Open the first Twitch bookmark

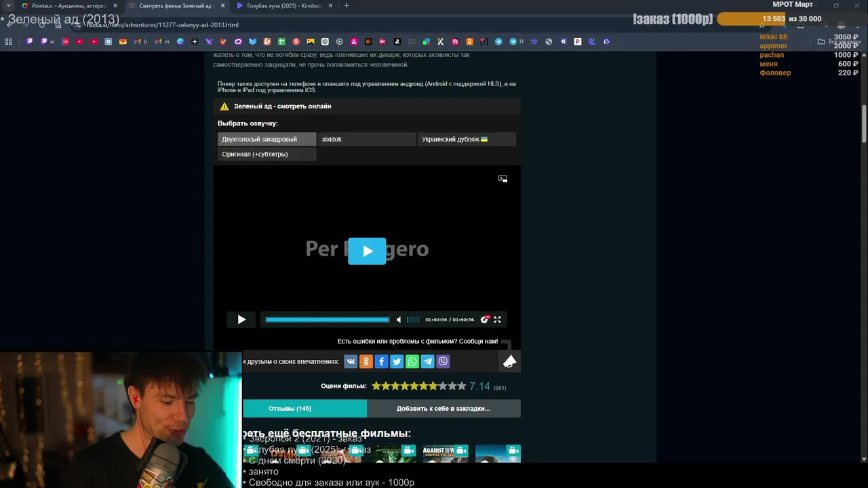click(29, 41)
